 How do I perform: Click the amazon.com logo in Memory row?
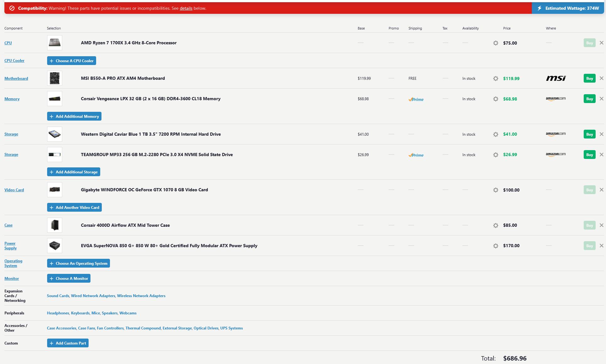pyautogui.click(x=556, y=99)
